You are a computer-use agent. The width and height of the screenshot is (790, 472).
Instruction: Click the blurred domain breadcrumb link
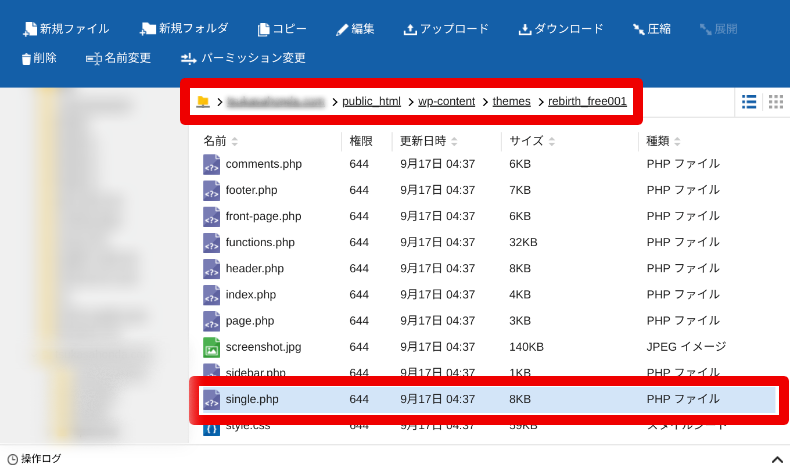[276, 102]
